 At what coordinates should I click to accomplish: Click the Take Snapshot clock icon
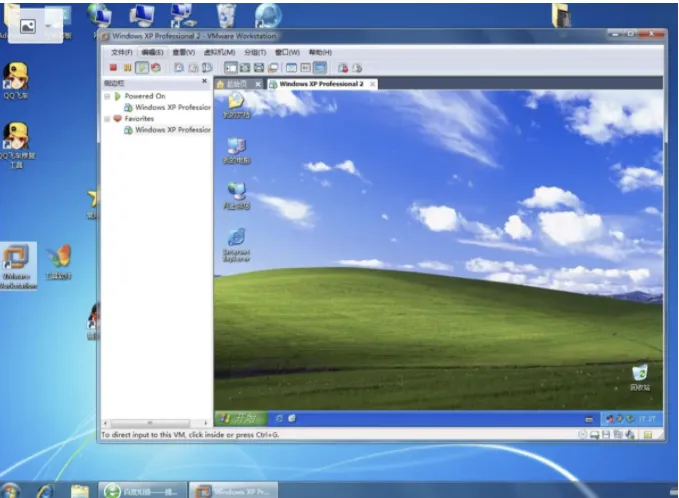click(x=178, y=68)
